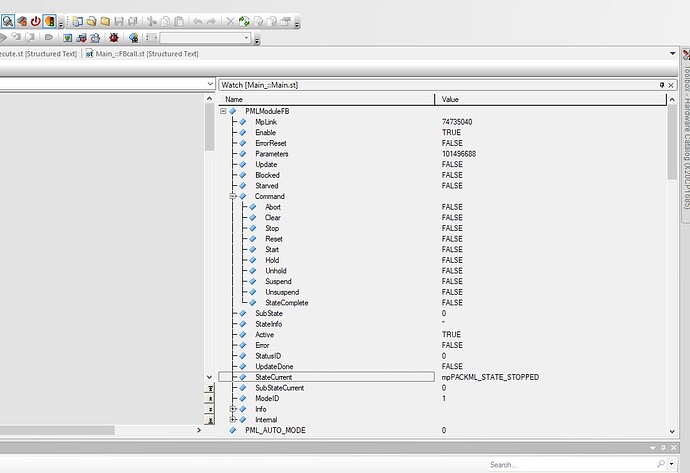Select the ErrorReset variable row
This screenshot has width=690, height=473.
271,143
